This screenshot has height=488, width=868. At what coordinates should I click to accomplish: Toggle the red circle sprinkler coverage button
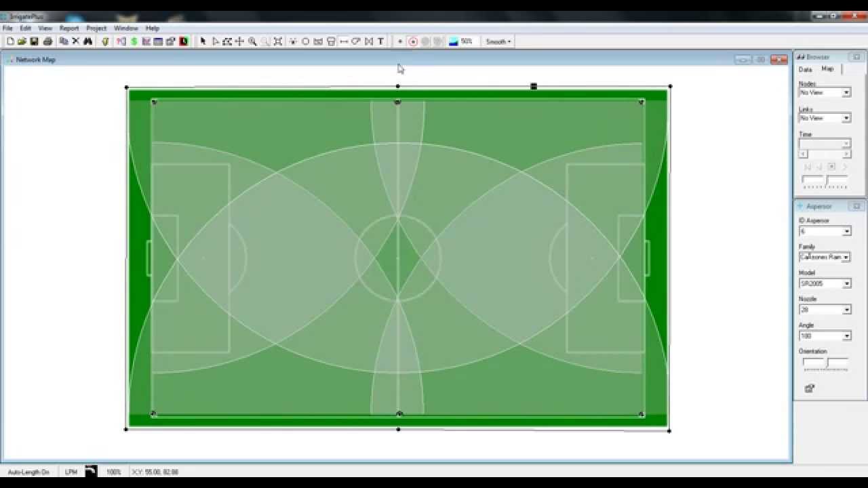point(412,41)
